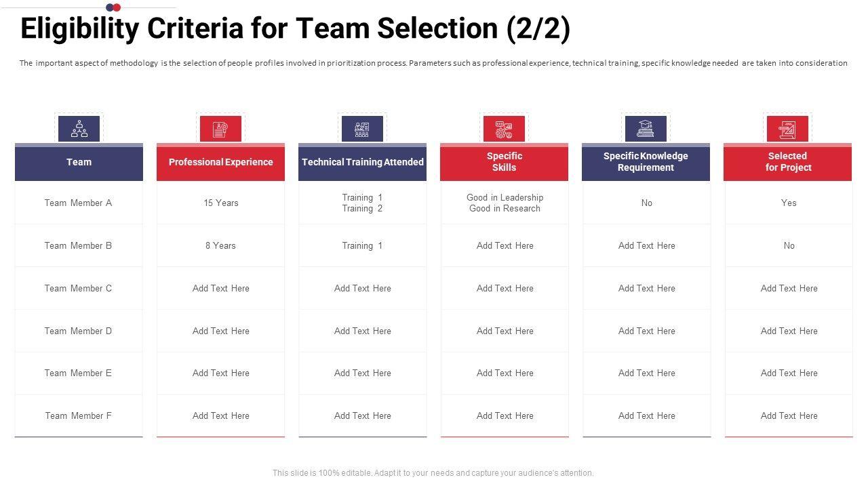Click the 15 Years experience cell
868x488 pixels.
click(x=221, y=203)
